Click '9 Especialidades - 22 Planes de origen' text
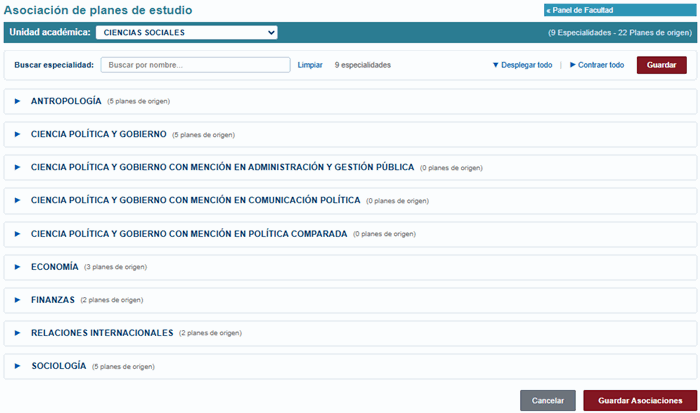The image size is (700, 413). [x=620, y=33]
